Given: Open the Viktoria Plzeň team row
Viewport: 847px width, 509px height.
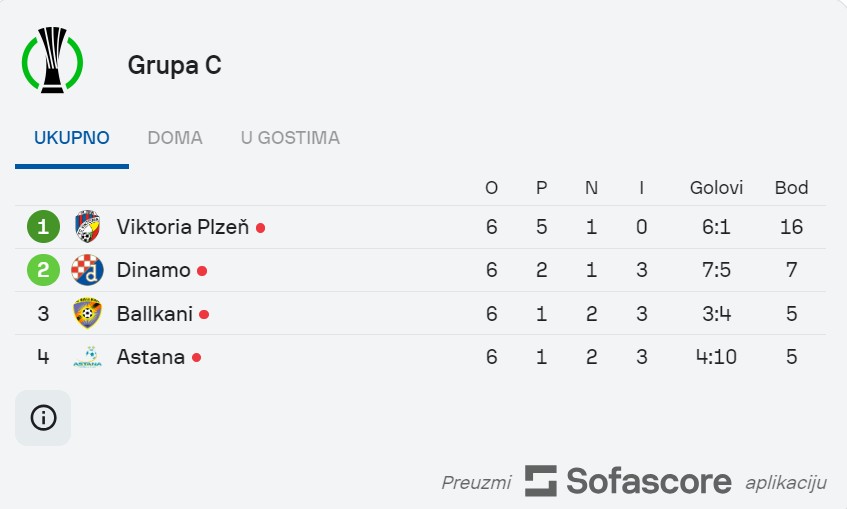Looking at the screenshot, I should 420,227.
